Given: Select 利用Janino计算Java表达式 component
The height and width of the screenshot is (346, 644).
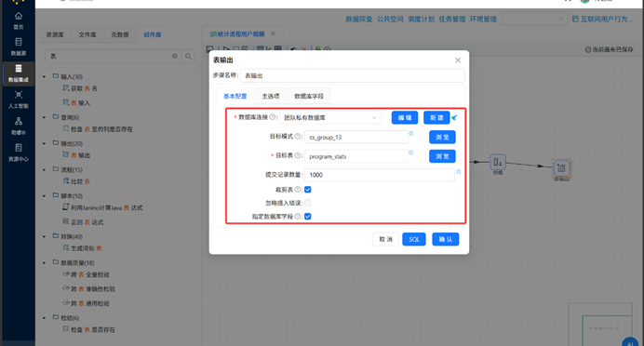Looking at the screenshot, I should point(102,207).
